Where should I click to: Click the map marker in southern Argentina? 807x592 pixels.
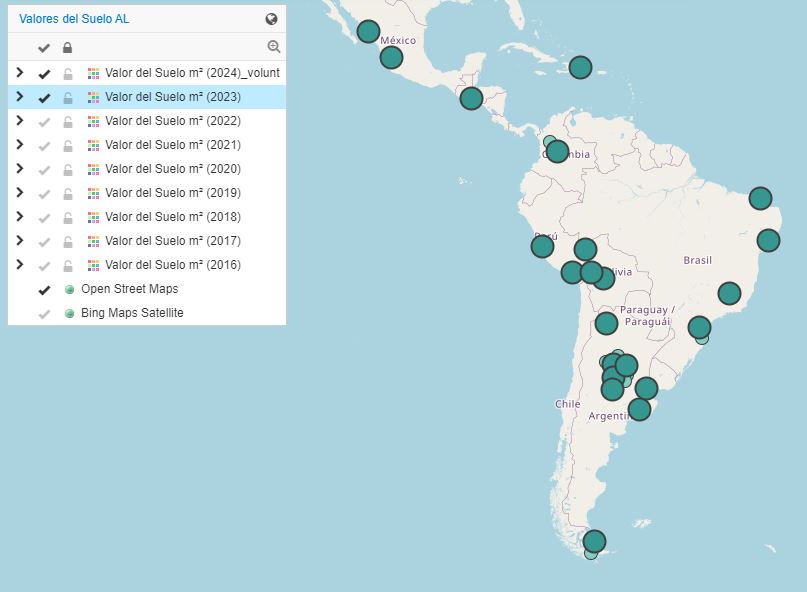tap(594, 542)
